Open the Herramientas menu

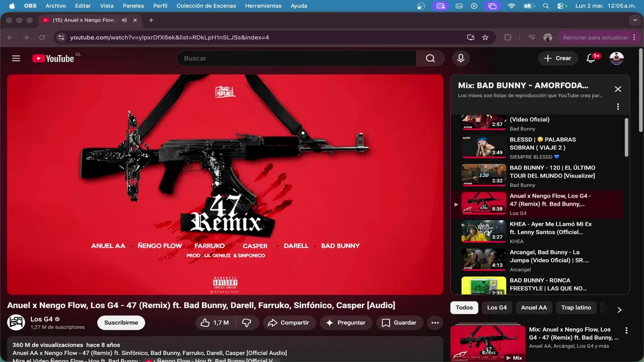click(x=263, y=6)
